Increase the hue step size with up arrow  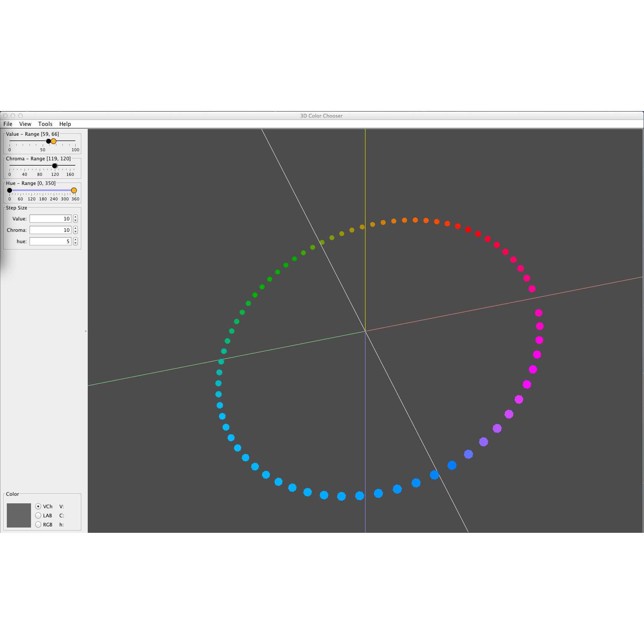tap(76, 239)
